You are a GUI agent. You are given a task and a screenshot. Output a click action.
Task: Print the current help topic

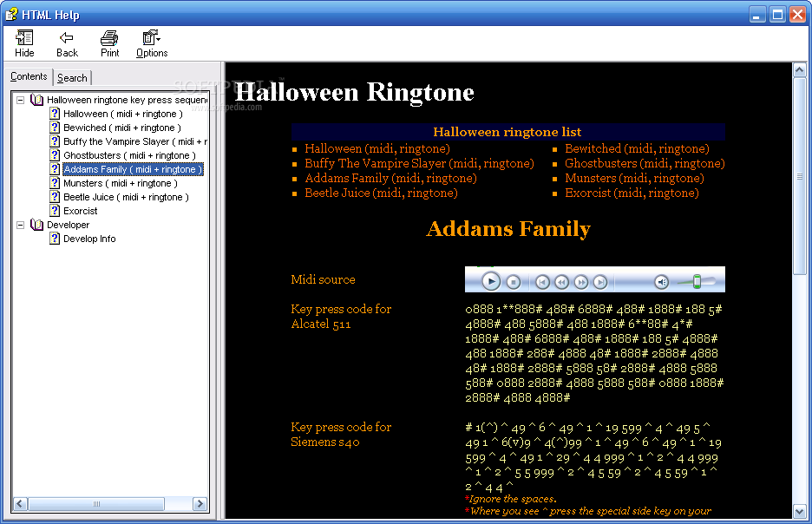point(109,43)
